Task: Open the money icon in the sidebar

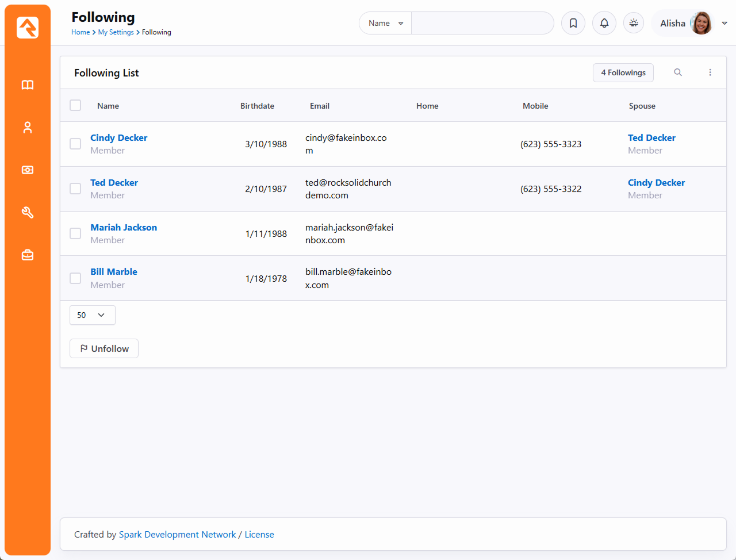Action: [x=28, y=170]
